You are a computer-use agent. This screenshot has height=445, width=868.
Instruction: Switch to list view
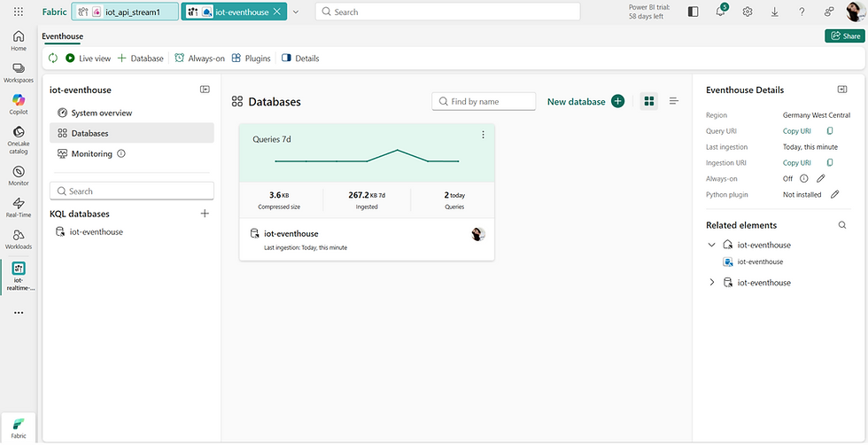[x=674, y=101]
